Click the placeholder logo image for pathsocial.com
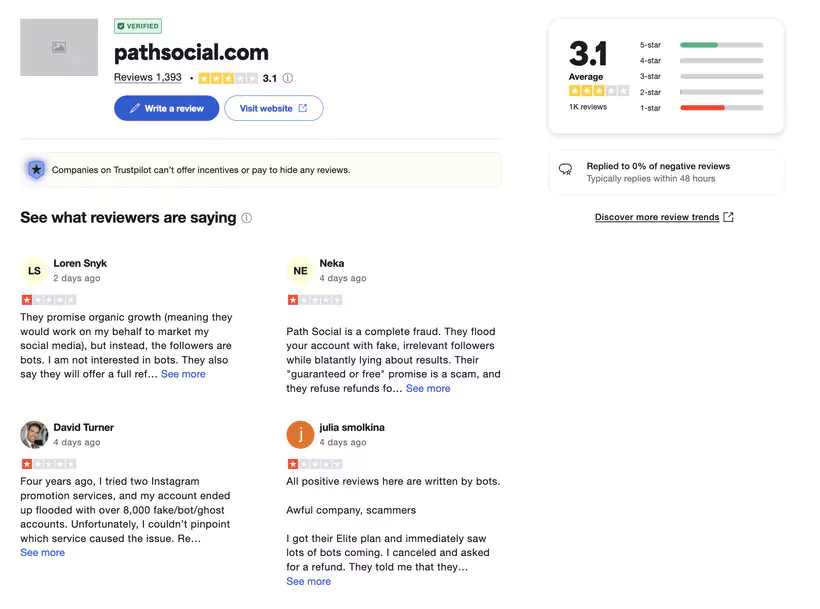The height and width of the screenshot is (609, 820). tap(58, 47)
